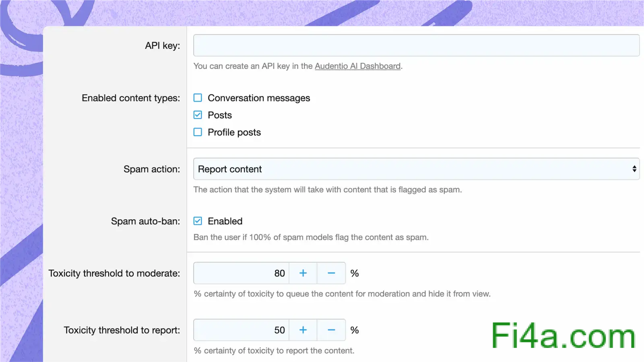Decrease toxicity threshold to moderate with minus

click(331, 273)
